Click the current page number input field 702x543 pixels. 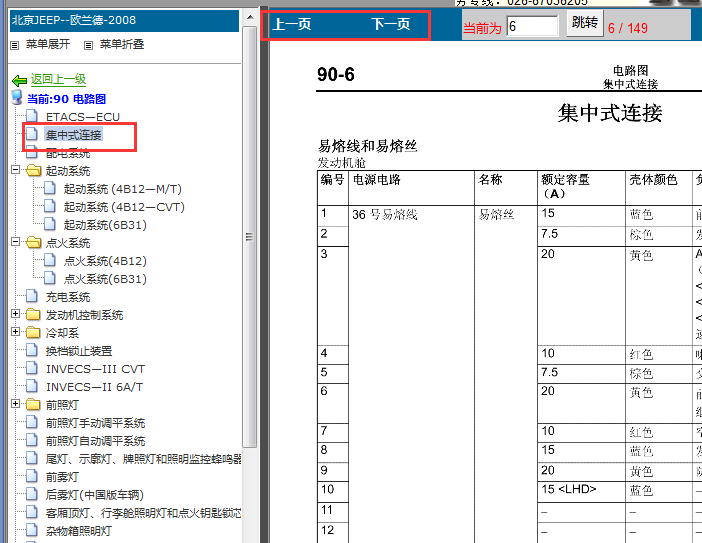(532, 26)
